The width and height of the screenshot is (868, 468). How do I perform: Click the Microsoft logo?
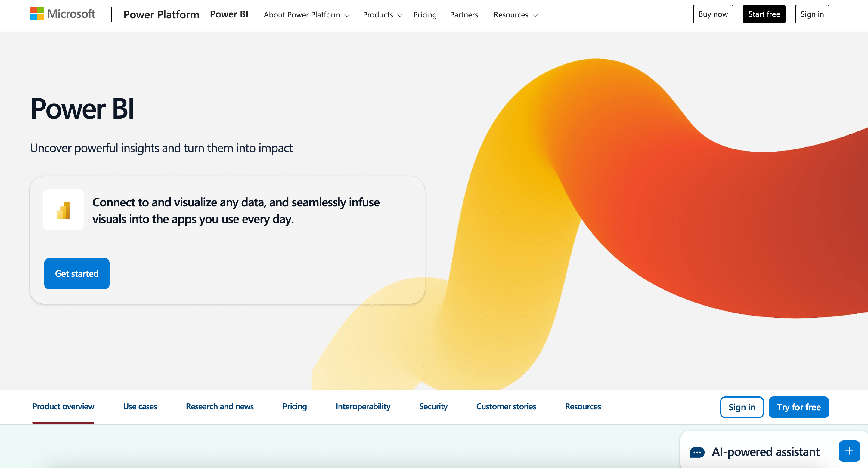[63, 14]
